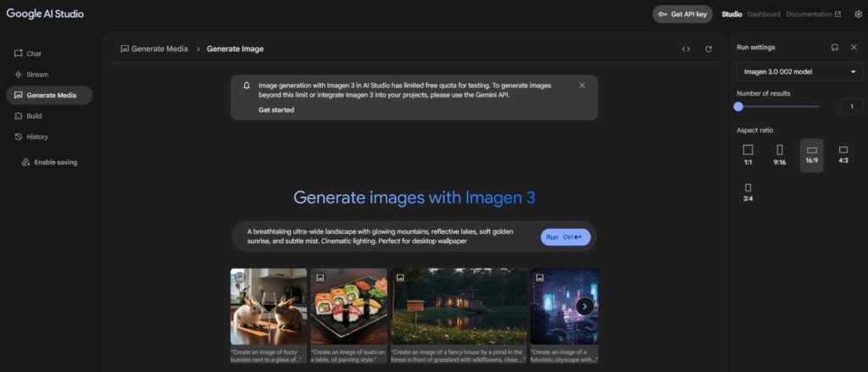The width and height of the screenshot is (868, 372).
Task: Click the Get API key button
Action: tap(682, 14)
